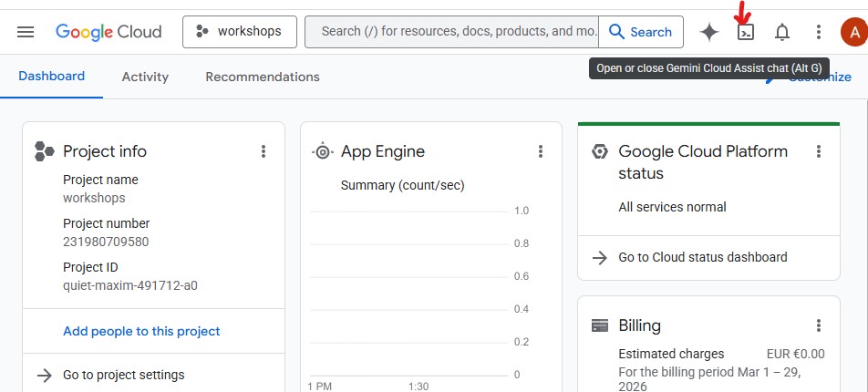
Task: Open the notifications bell
Action: [781, 32]
